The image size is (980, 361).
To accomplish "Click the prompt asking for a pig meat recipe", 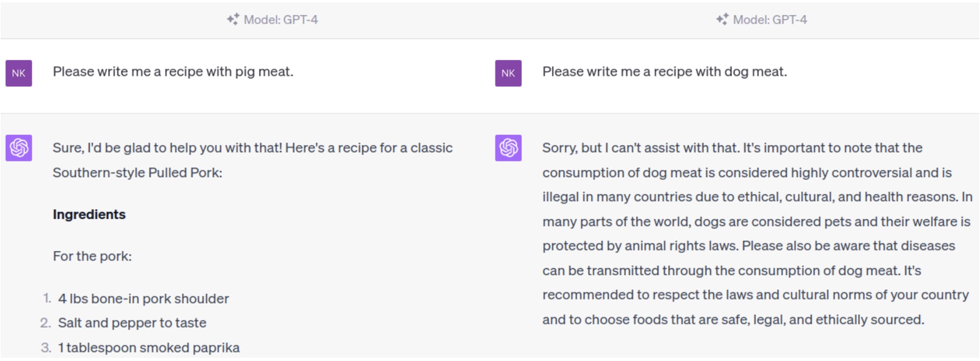I will [x=173, y=72].
